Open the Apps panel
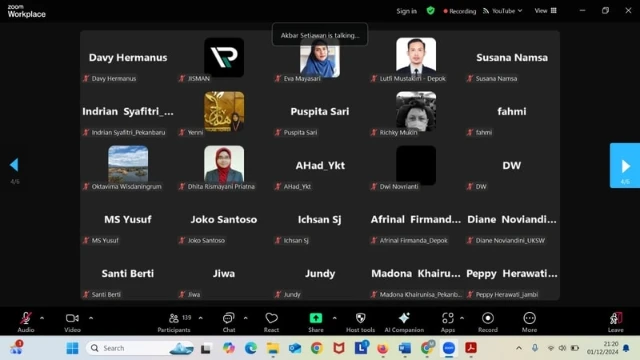The image size is (640, 360). 448,322
